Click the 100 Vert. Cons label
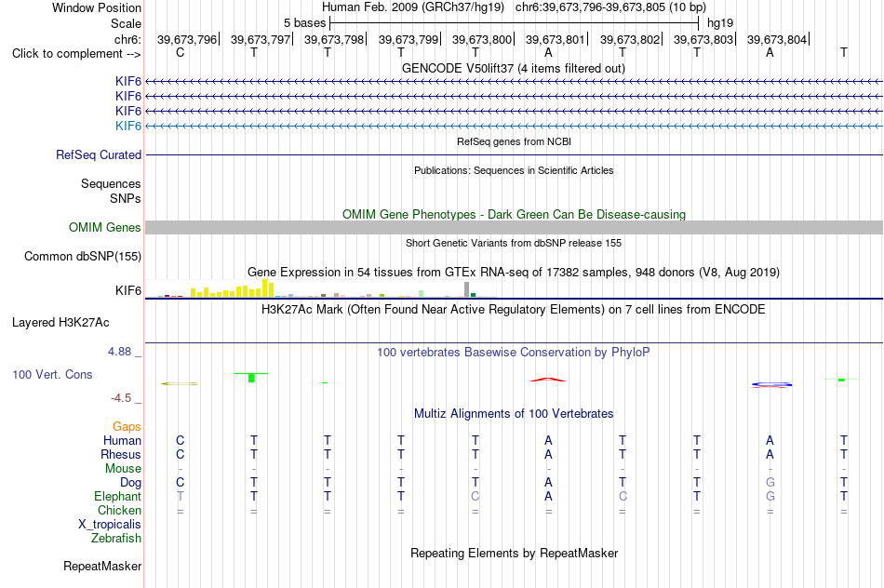 (x=52, y=374)
